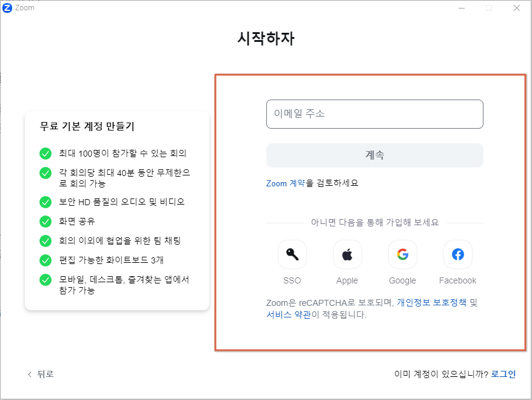This screenshot has width=532, height=400.
Task: Click green check beside 모바일, 데스크톱 item
Action: [45, 280]
